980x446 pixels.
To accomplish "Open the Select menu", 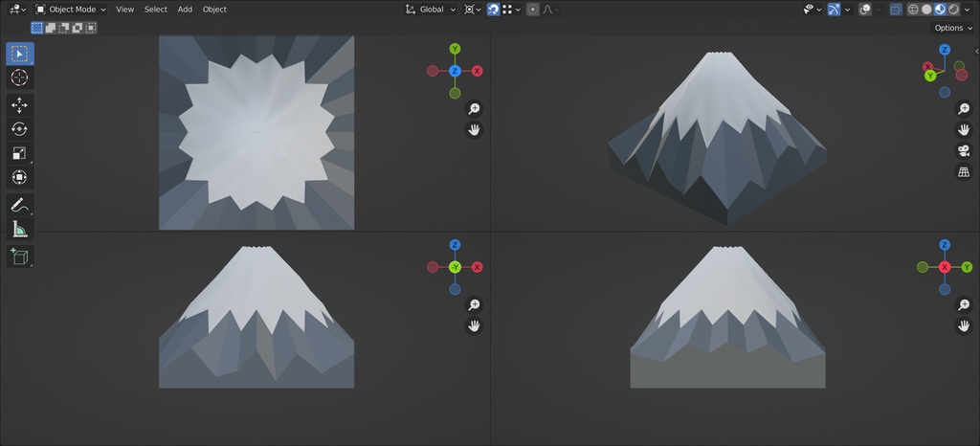I will click(x=156, y=10).
